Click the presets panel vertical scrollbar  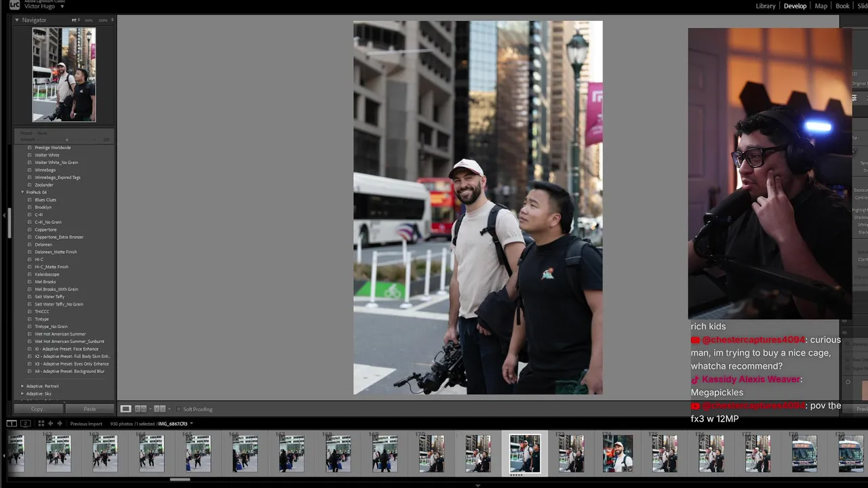click(x=9, y=224)
